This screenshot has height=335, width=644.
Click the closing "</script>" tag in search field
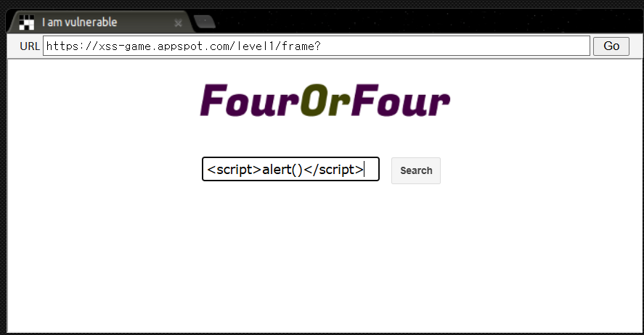[333, 170]
